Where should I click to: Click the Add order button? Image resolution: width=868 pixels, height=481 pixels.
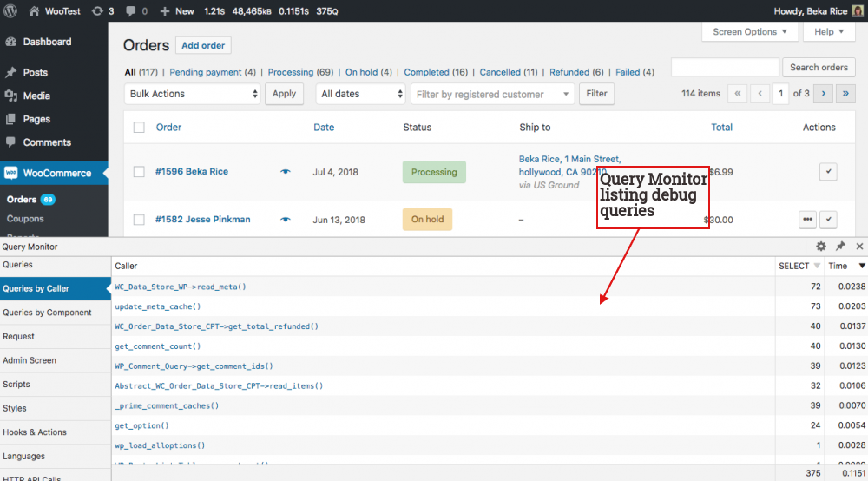[x=203, y=45]
